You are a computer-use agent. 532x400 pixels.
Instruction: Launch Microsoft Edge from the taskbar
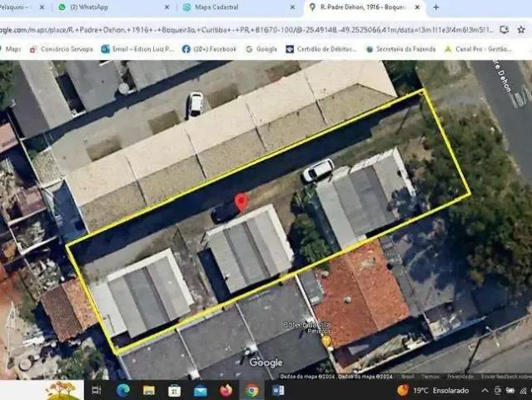pos(123,390)
